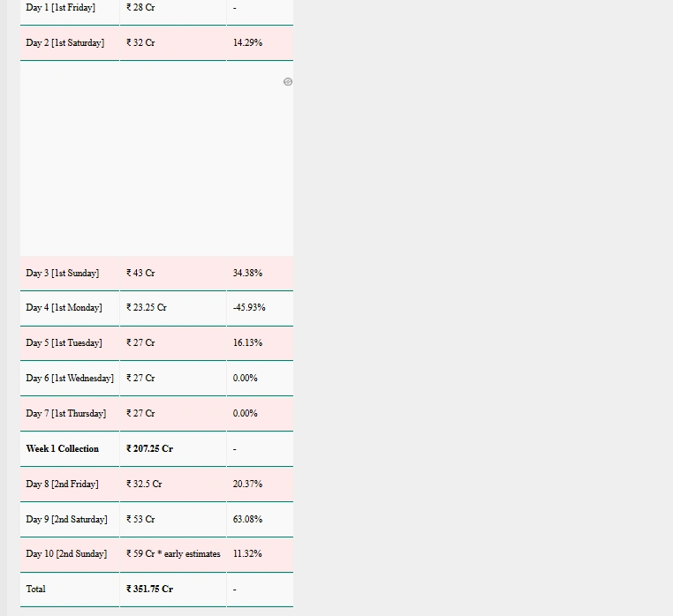Image resolution: width=673 pixels, height=616 pixels.
Task: Click the Week 1 Collection heading
Action: coord(62,449)
